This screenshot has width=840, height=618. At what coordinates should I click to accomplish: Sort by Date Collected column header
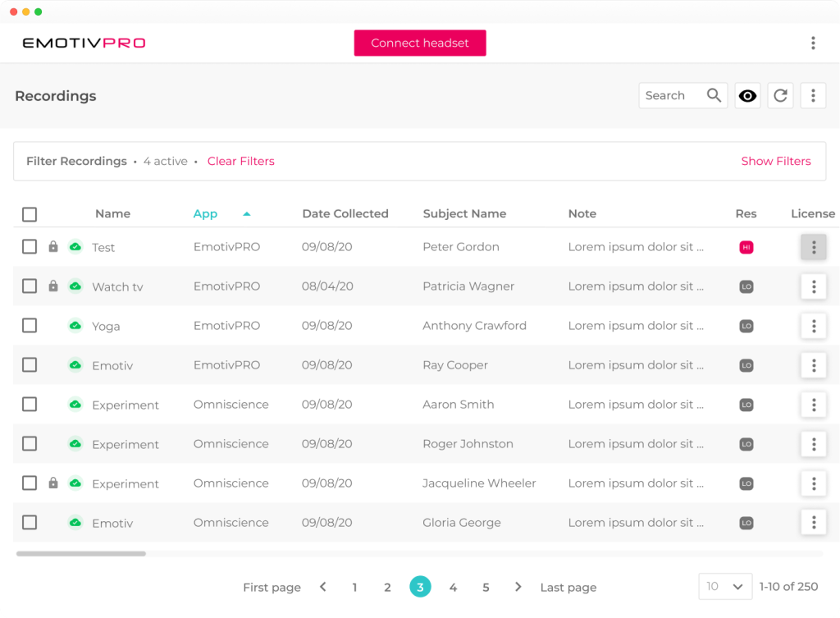(x=345, y=214)
